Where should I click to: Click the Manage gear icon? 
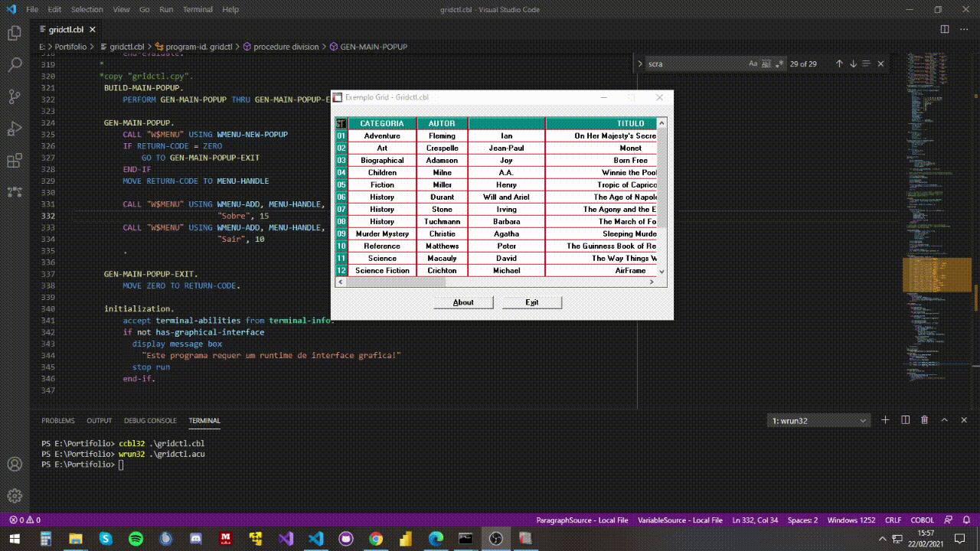pyautogui.click(x=15, y=496)
